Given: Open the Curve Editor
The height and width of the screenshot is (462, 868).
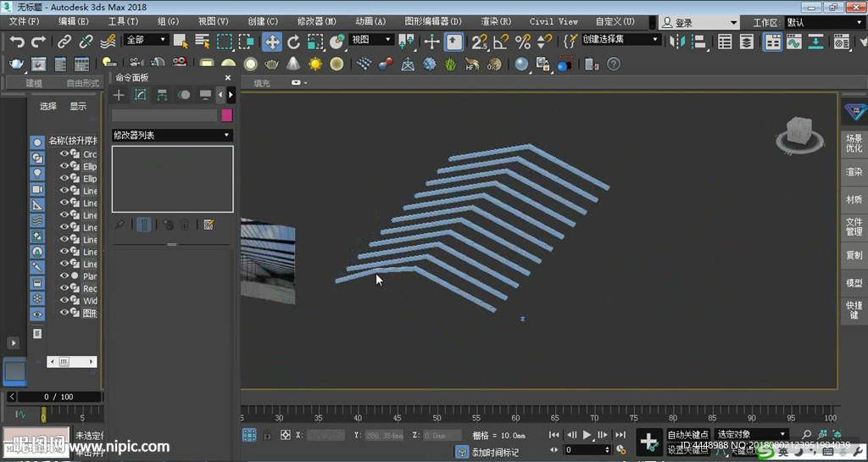Looking at the screenshot, I should point(794,42).
